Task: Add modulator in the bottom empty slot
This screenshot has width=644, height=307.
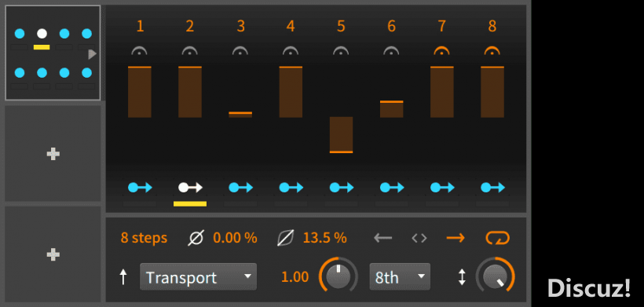Action: (53, 255)
